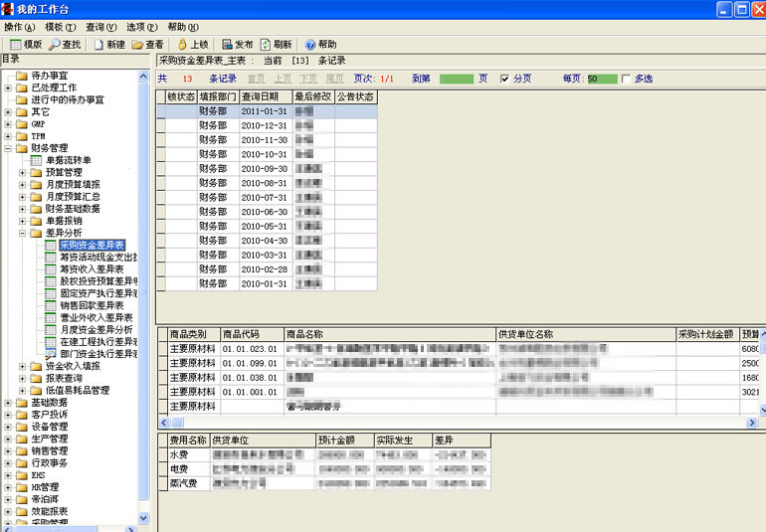
Task: Select 筹资收入差异表 in the tree
Action: (x=91, y=268)
